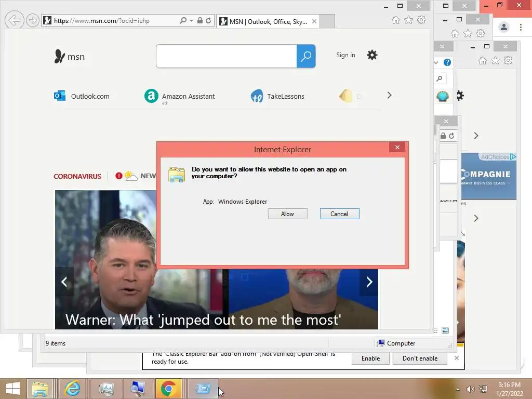Viewport: 532px width, 399px height.
Task: Switch to Google Chrome in the taskbar
Action: 169,389
